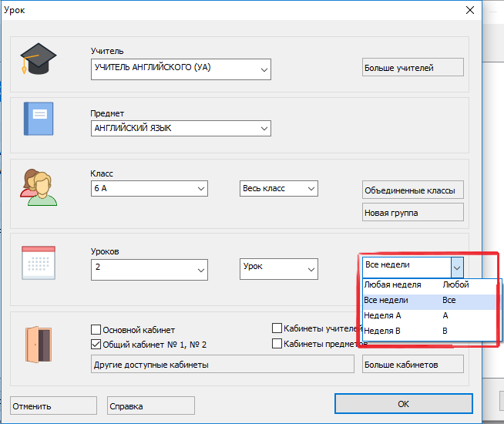Screen dimensions: 504x424
Task: Toggle the Кабинеты учителей checkbox
Action: click(x=277, y=328)
